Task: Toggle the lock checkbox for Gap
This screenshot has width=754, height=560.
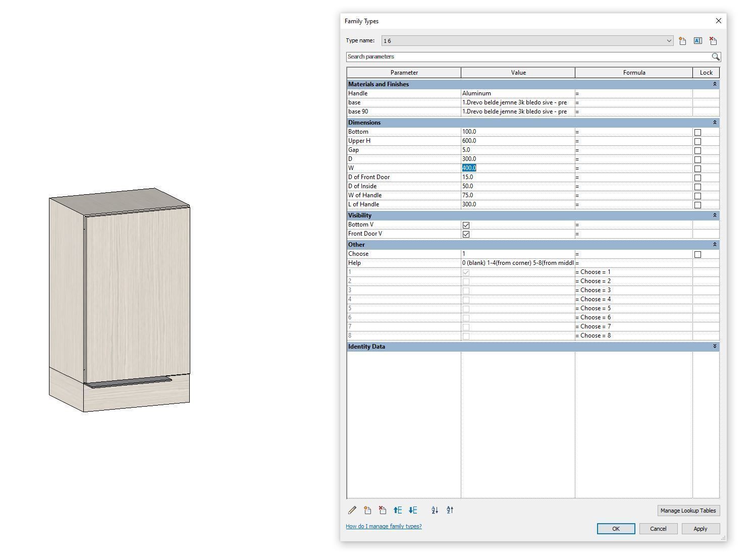Action: pyautogui.click(x=697, y=150)
